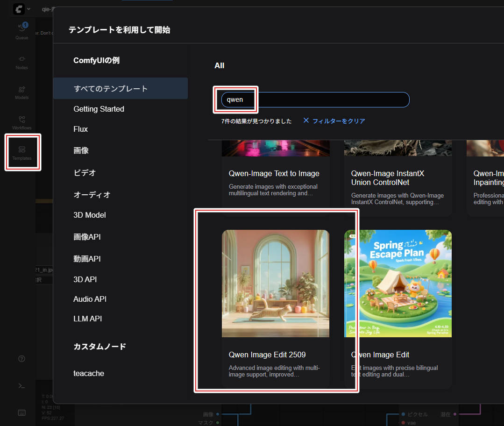Open the Qwen Image Edit 2509 template thumbnail

276,283
